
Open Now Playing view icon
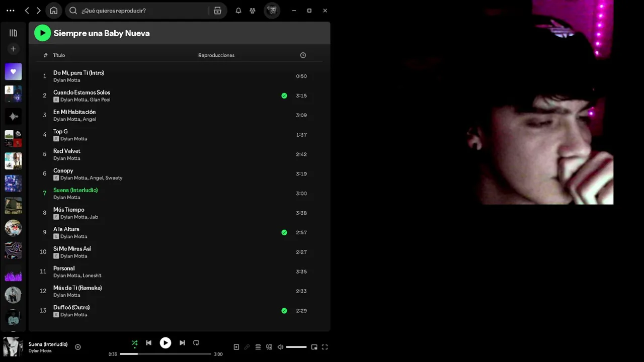point(236,347)
